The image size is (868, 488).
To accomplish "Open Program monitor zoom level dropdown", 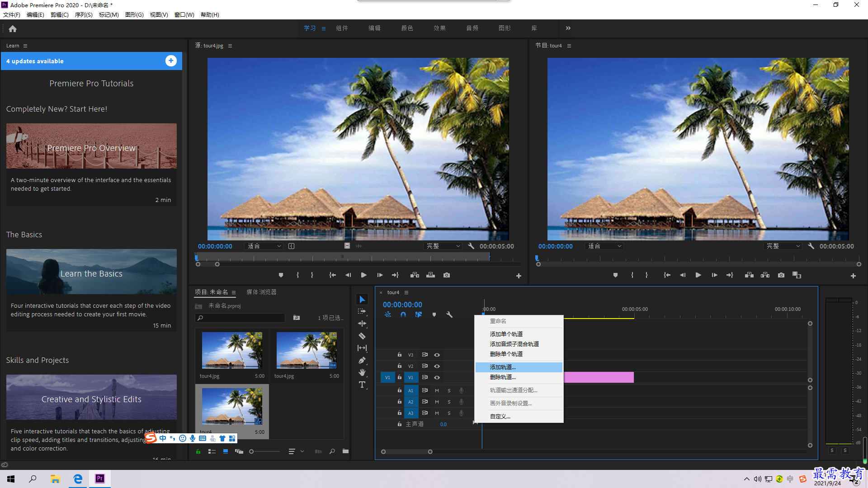I will (604, 246).
